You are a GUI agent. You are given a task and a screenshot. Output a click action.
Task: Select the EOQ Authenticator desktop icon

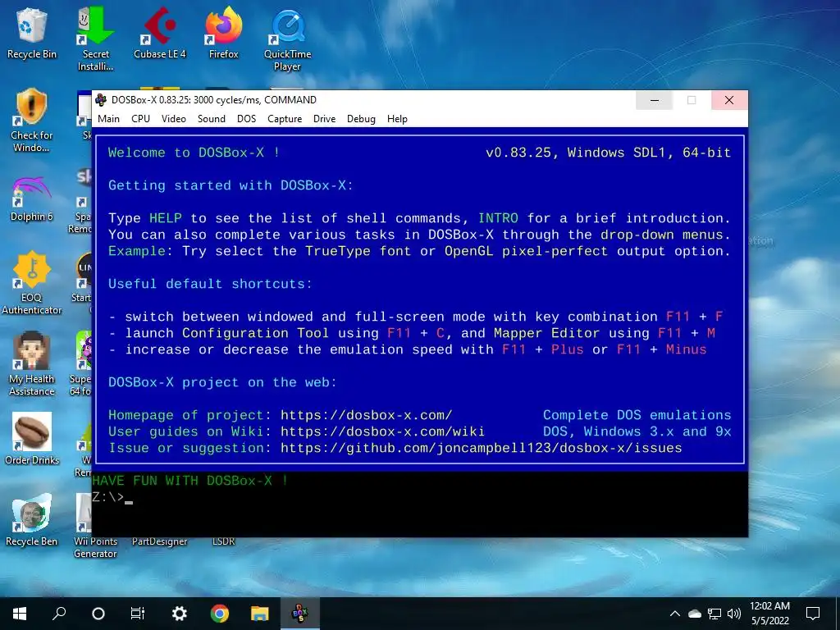32,283
